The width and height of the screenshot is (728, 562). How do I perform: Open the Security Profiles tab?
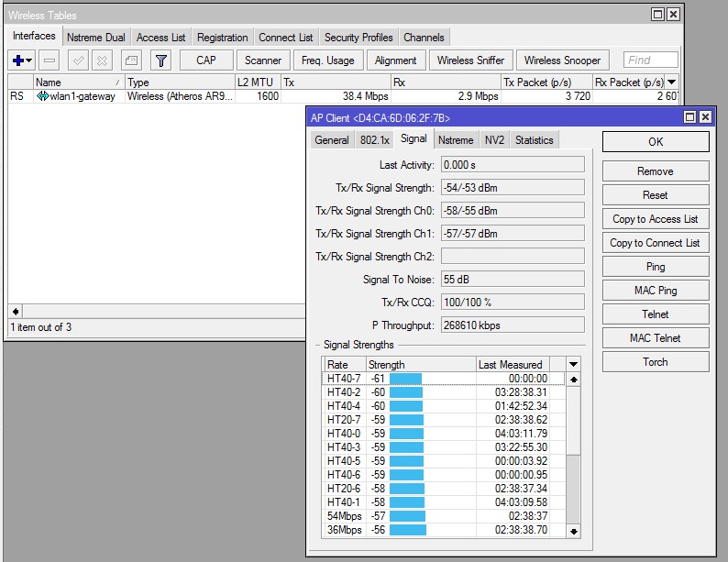click(358, 38)
